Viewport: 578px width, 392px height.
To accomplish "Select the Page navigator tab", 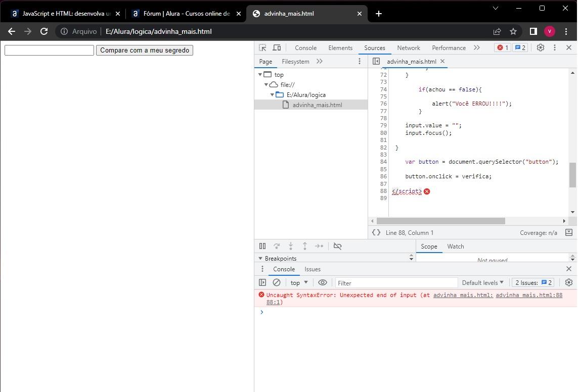I will coord(265,62).
